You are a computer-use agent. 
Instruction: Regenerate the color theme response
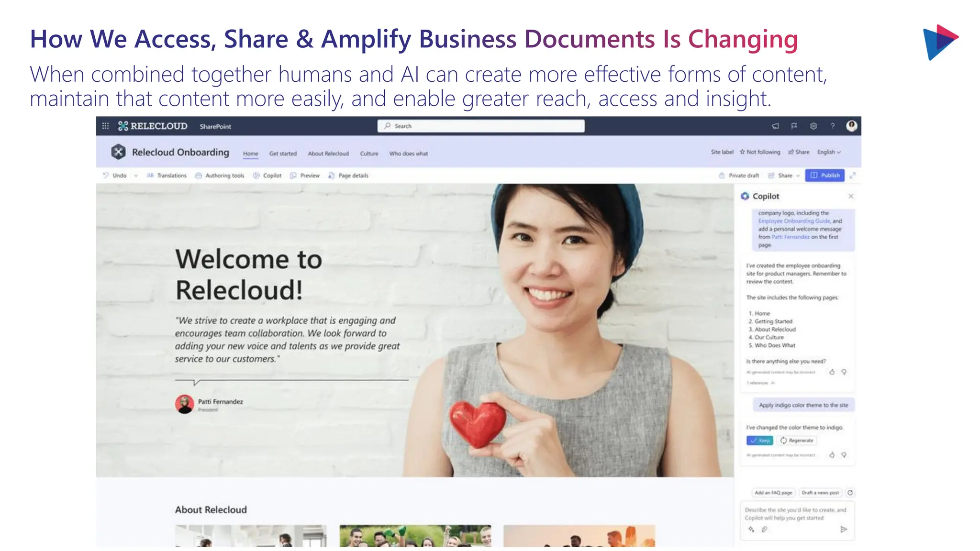pyautogui.click(x=797, y=440)
